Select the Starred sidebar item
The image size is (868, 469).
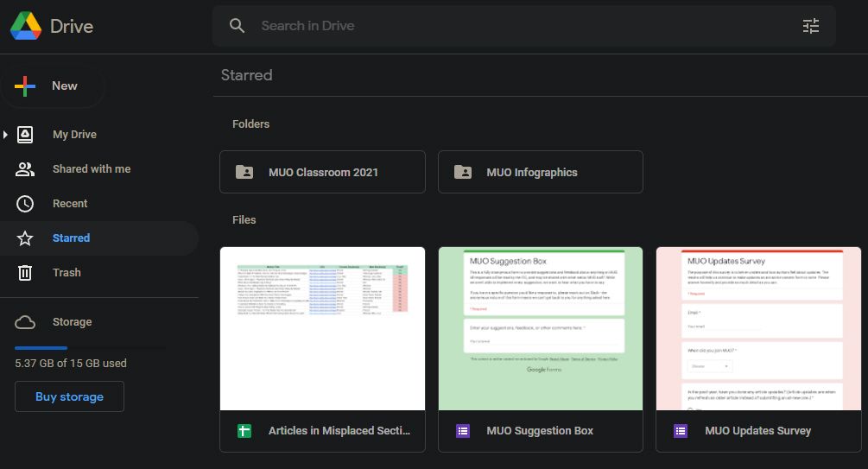[98, 238]
